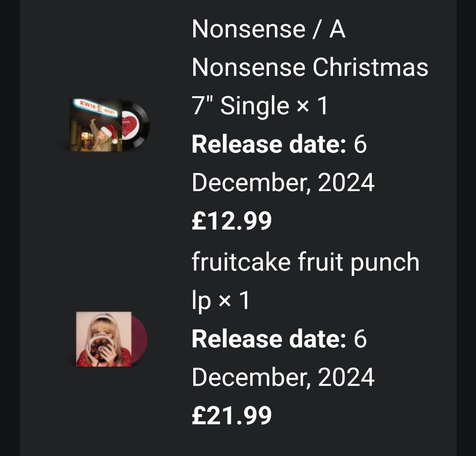Open the Nonsense 7" single product thumbnail
476x456 pixels.
tap(109, 125)
